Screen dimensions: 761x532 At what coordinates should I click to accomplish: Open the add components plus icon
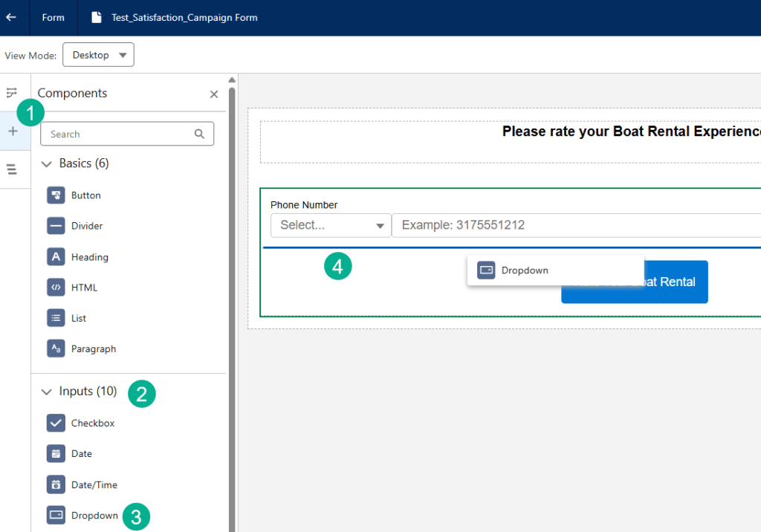[x=13, y=132]
